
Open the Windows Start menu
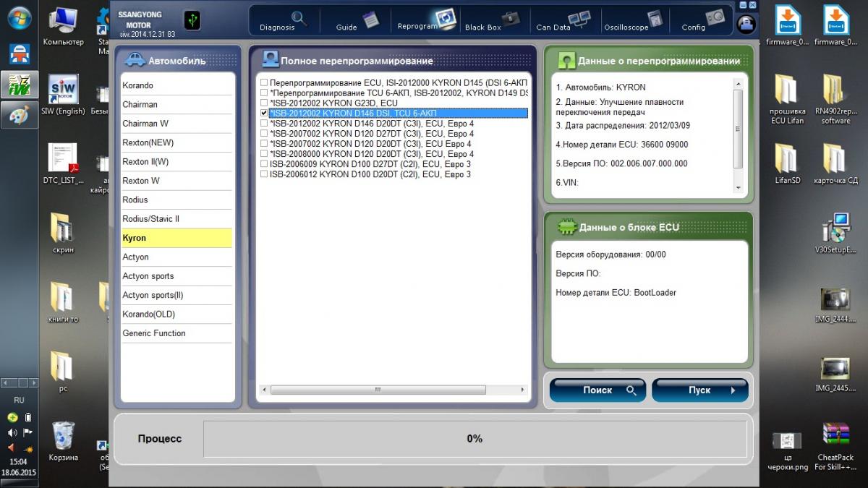tap(19, 17)
